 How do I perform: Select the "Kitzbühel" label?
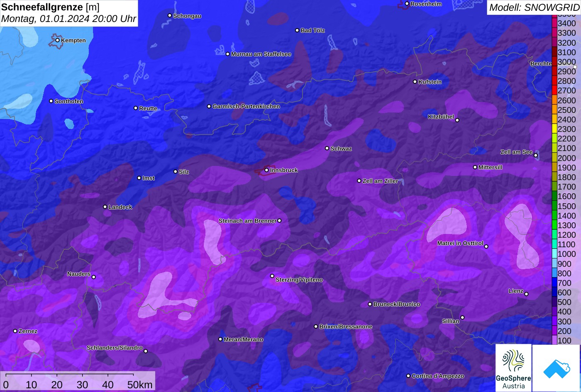(441, 117)
